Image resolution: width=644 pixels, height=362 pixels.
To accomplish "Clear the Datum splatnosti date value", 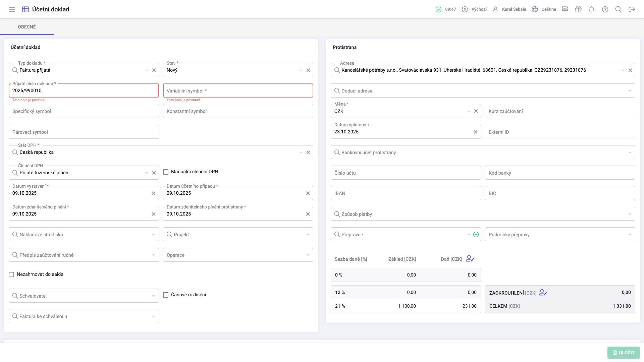I will (x=475, y=132).
